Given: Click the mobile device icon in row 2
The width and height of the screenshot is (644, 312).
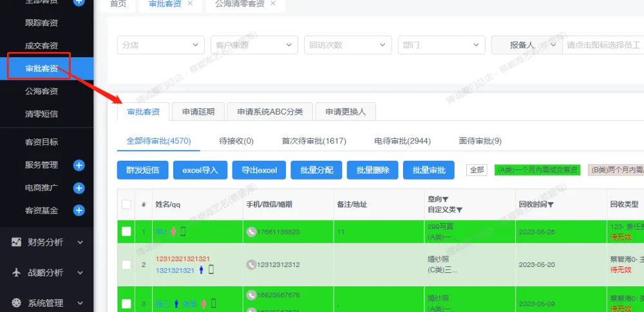Looking at the screenshot, I should tap(211, 270).
